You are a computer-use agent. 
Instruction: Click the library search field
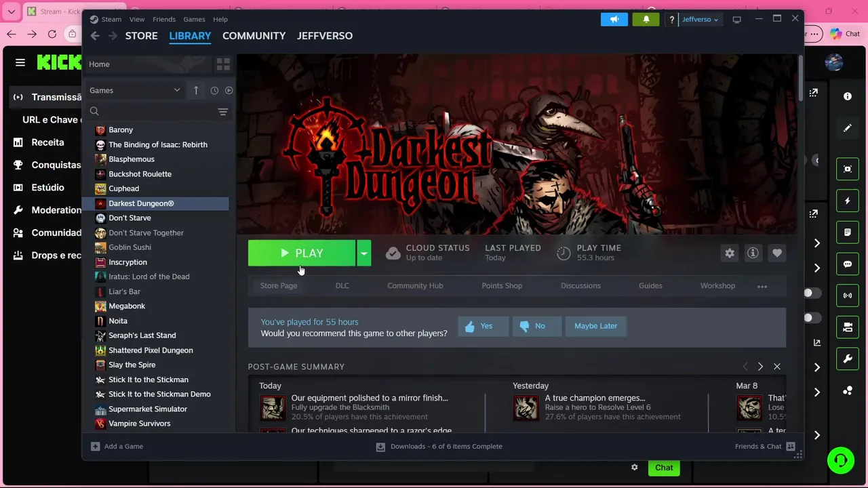click(149, 111)
